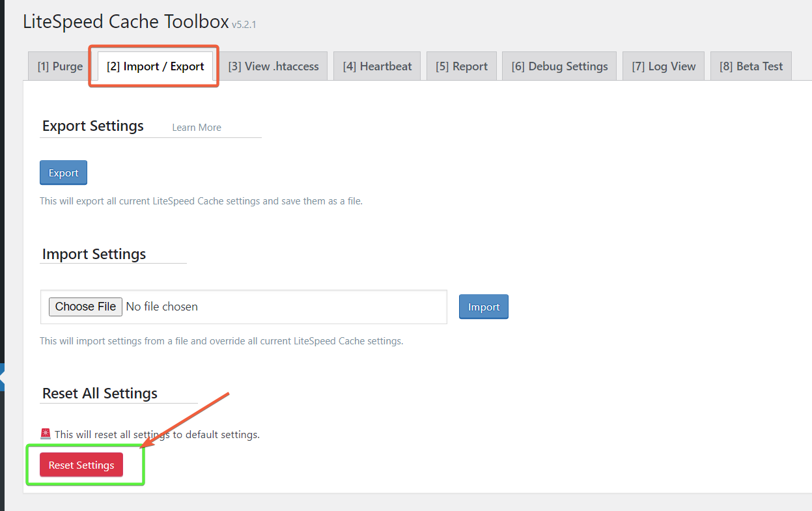Open the View .htaccess tab
This screenshot has width=812, height=511.
click(273, 66)
